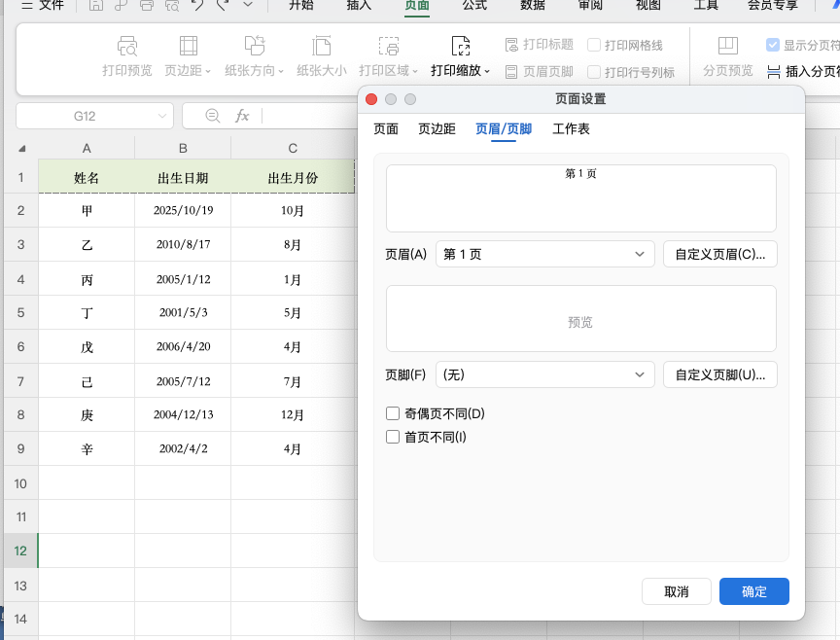Select the 工作表 tab in the dialog
This screenshot has width=840, height=640.
click(571, 128)
